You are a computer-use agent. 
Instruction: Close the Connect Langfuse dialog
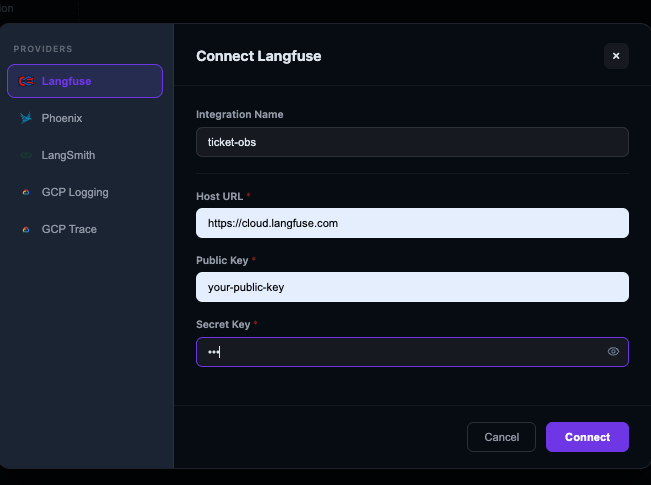click(x=616, y=56)
